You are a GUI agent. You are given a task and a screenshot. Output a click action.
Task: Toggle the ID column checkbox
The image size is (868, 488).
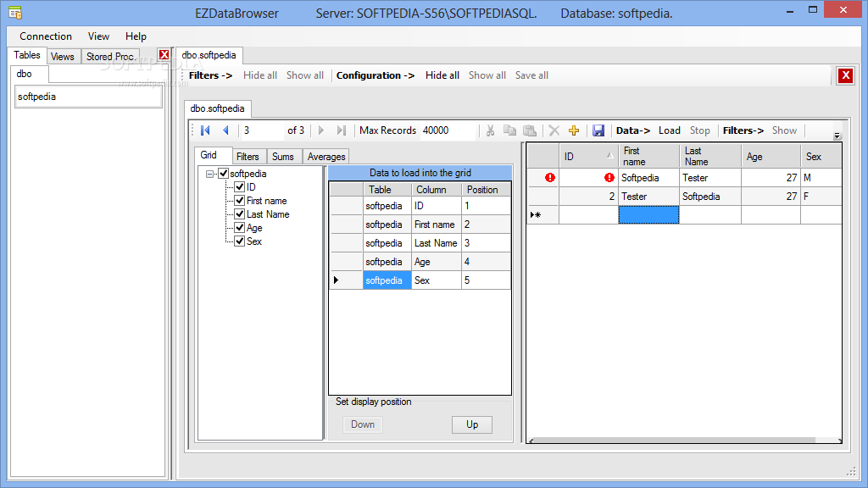(240, 187)
